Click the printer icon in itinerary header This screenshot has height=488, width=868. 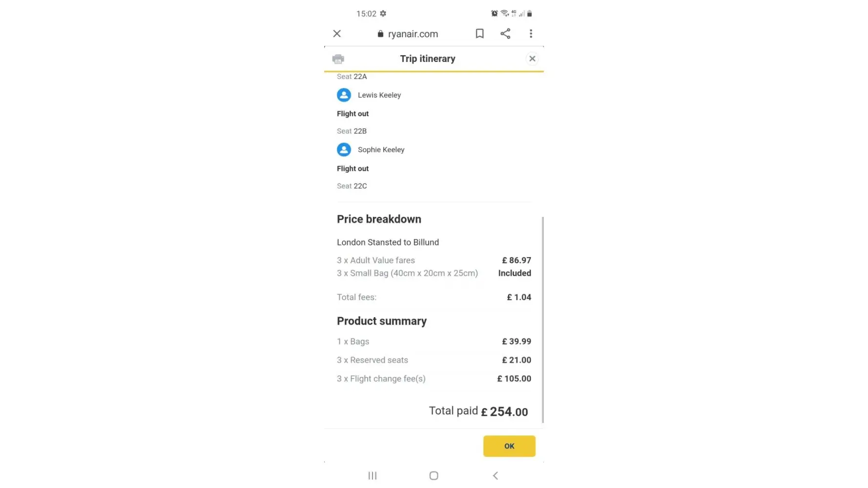(x=338, y=59)
